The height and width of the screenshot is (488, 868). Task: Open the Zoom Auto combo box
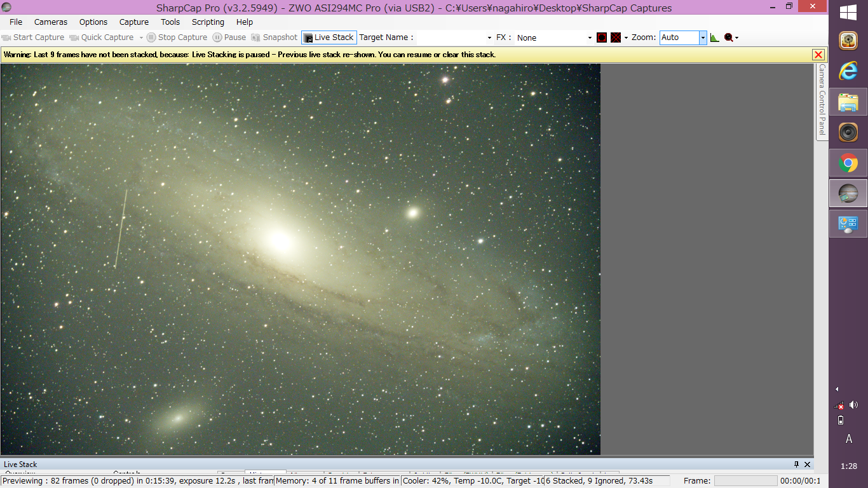(x=683, y=37)
